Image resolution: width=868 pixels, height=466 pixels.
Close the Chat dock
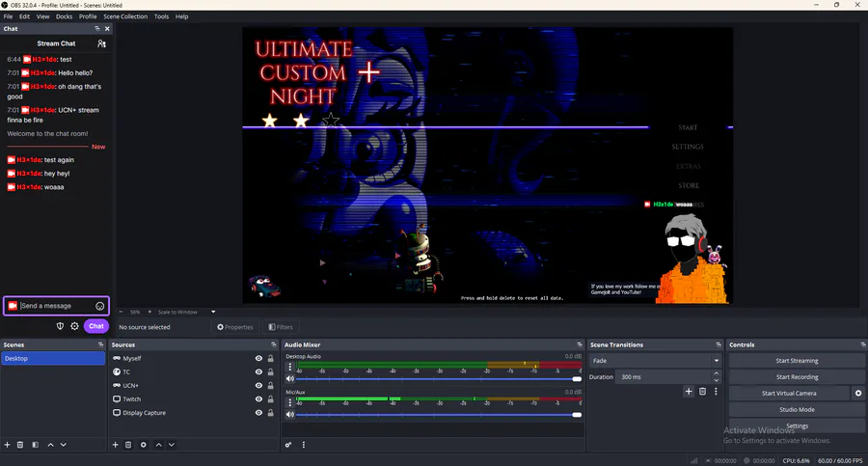pos(107,28)
